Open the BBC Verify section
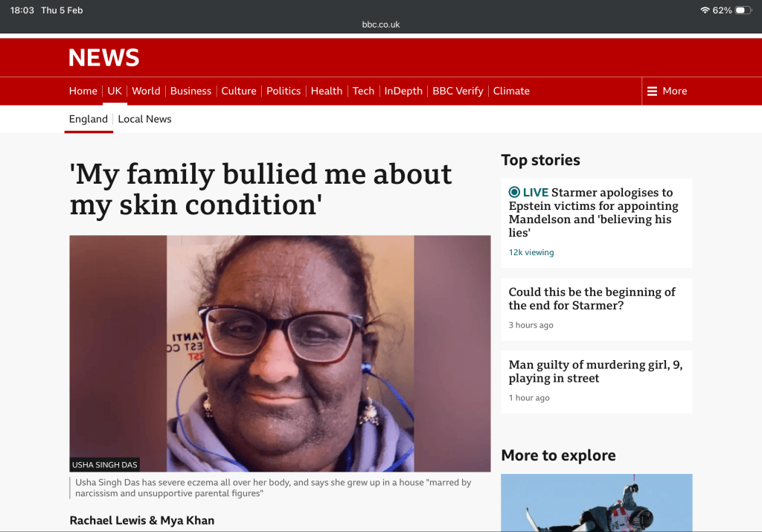 458,92
